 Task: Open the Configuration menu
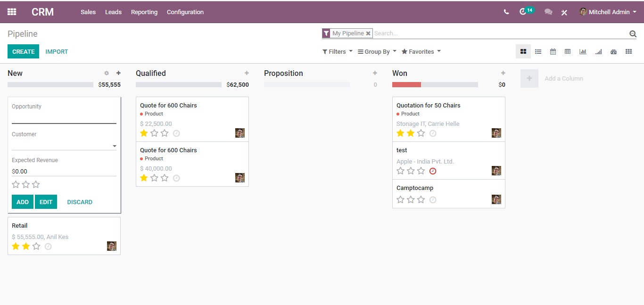[x=185, y=12]
